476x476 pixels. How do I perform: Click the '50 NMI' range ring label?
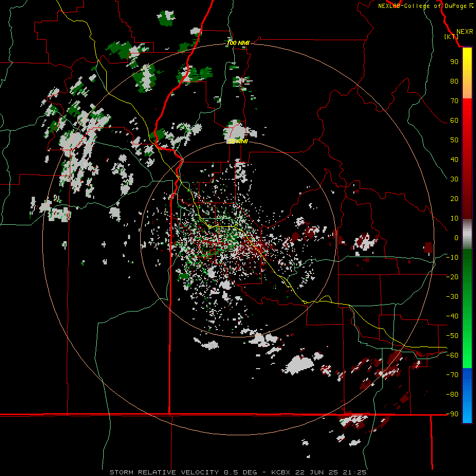238,141
